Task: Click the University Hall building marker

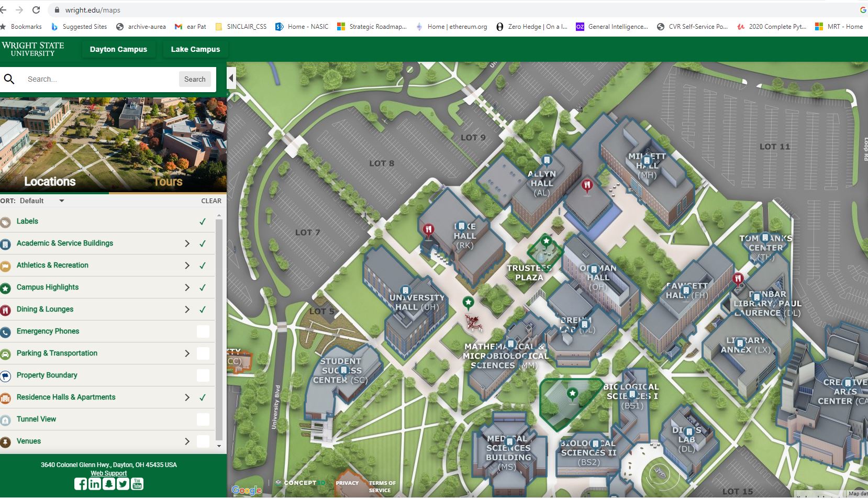Action: (405, 291)
